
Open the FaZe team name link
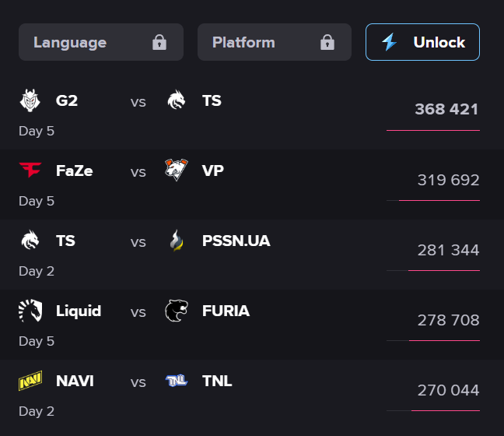pyautogui.click(x=74, y=171)
